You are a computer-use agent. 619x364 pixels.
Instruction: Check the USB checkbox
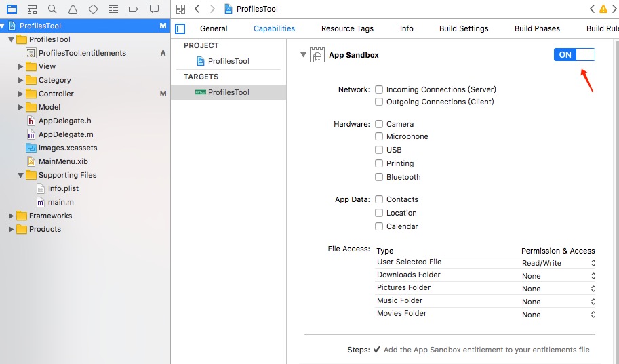[x=379, y=150]
